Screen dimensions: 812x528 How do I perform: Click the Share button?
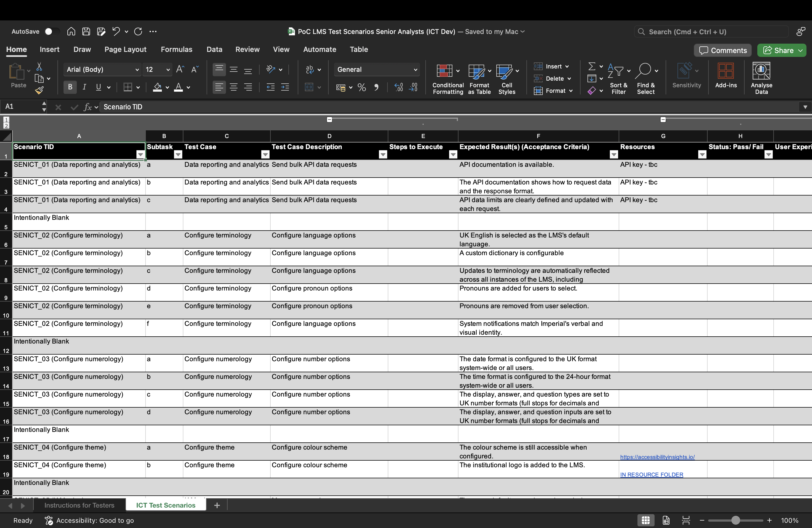pos(782,51)
